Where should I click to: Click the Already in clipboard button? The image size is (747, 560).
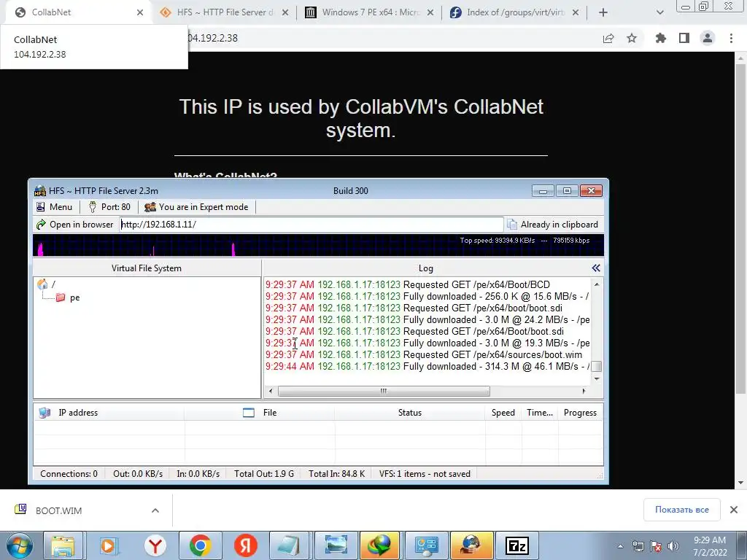pyautogui.click(x=553, y=225)
